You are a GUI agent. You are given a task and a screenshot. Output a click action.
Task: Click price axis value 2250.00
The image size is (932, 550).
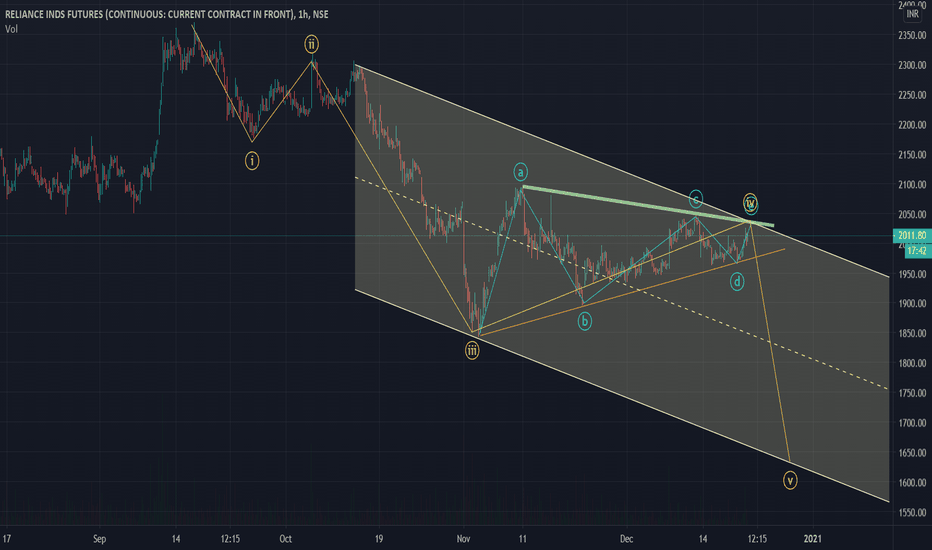pos(912,95)
